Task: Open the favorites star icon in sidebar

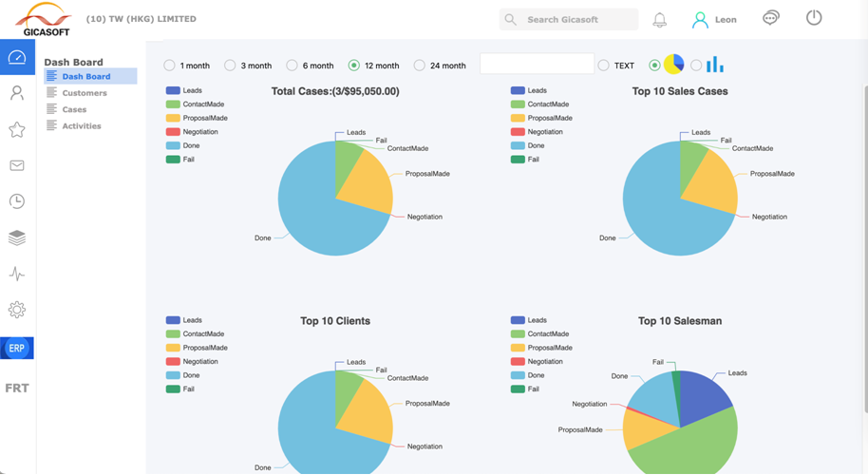Action: pos(17,129)
